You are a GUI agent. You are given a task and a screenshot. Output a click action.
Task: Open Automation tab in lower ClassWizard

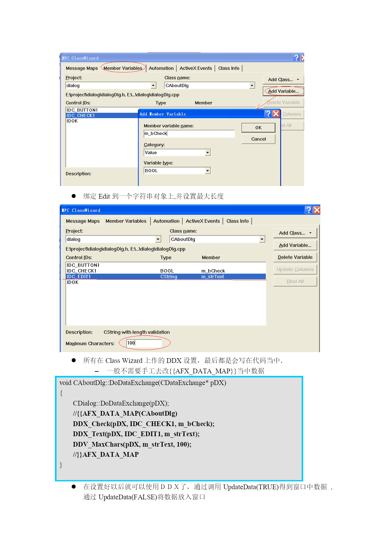166,221
